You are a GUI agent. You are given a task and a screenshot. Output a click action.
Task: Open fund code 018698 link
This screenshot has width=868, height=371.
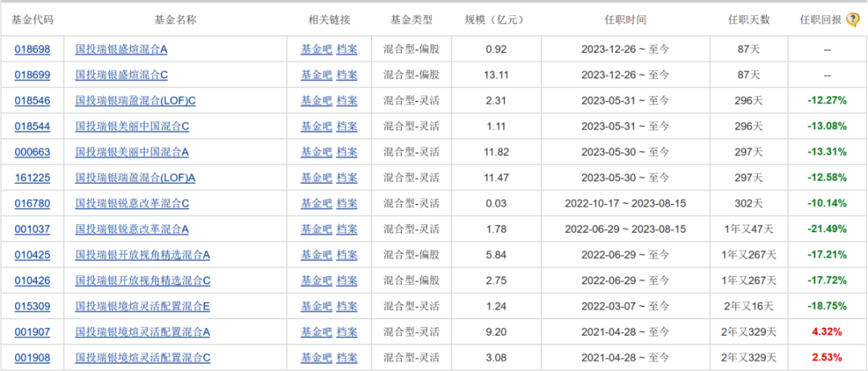32,49
